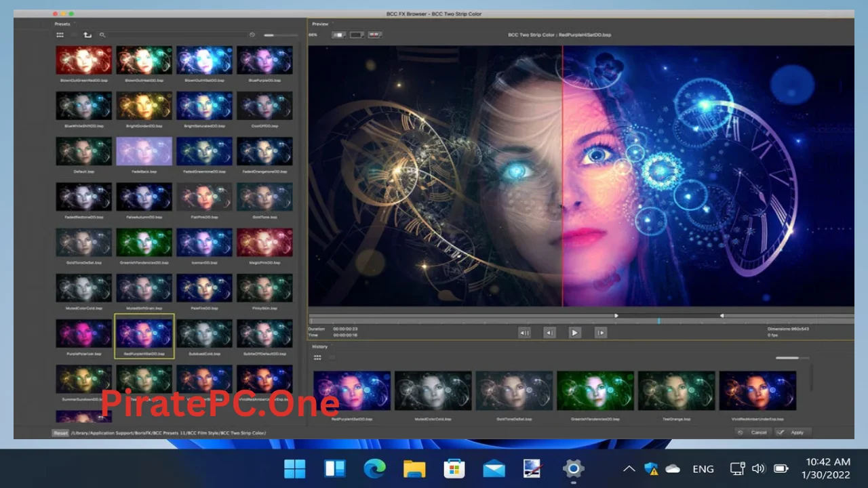Click the Reset button at bottom left

(x=61, y=432)
